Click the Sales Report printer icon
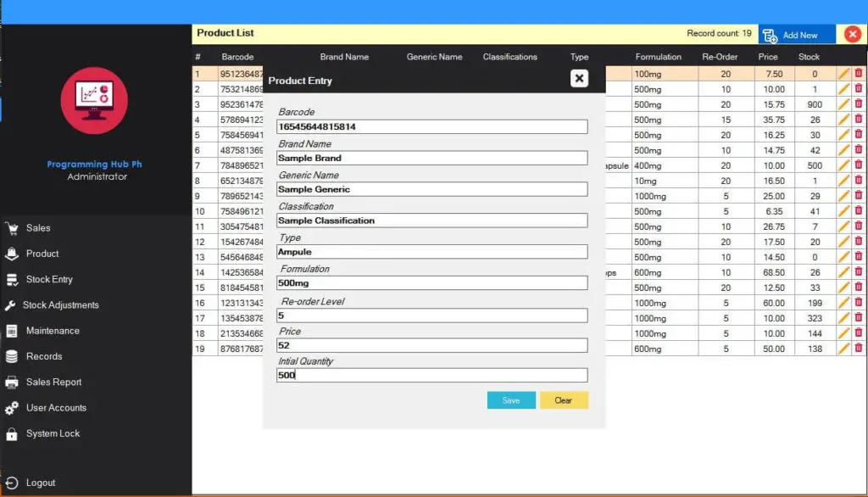 pos(13,382)
